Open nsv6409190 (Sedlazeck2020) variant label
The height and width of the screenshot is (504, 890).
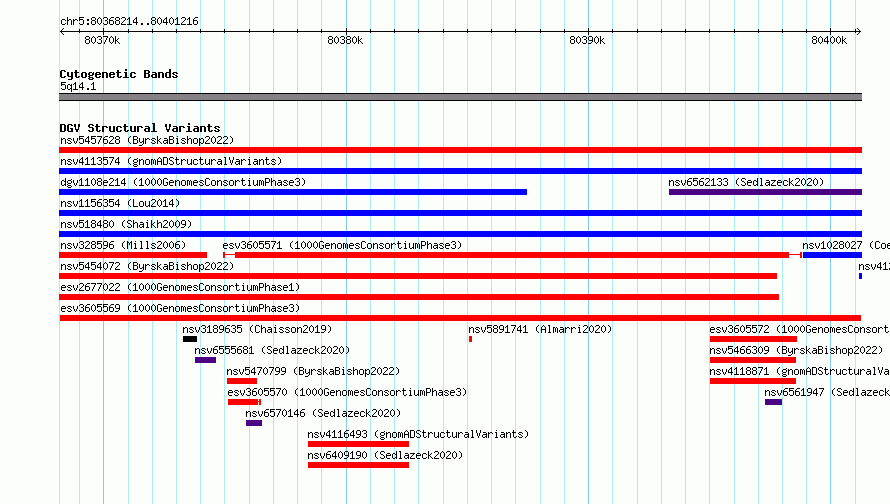tap(385, 455)
